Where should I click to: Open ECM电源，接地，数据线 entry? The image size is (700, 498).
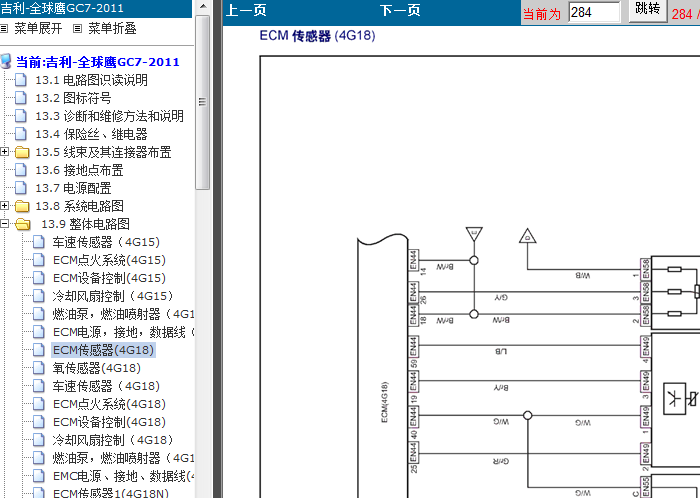[123, 332]
